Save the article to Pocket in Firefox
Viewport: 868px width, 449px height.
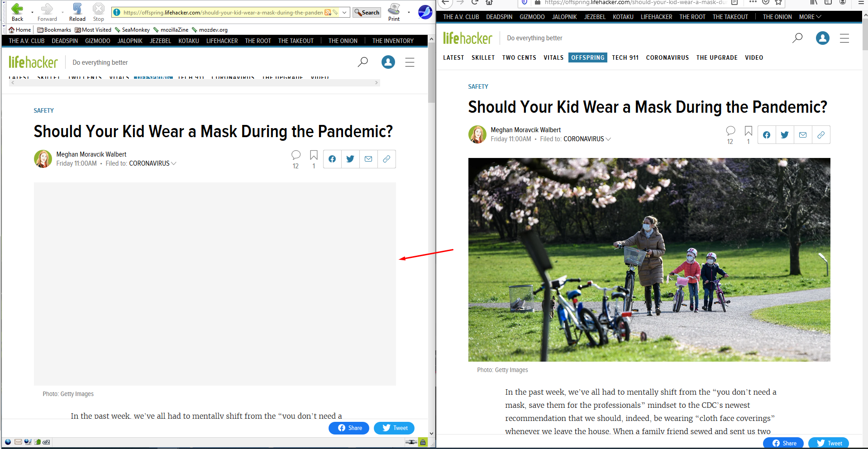point(766,2)
